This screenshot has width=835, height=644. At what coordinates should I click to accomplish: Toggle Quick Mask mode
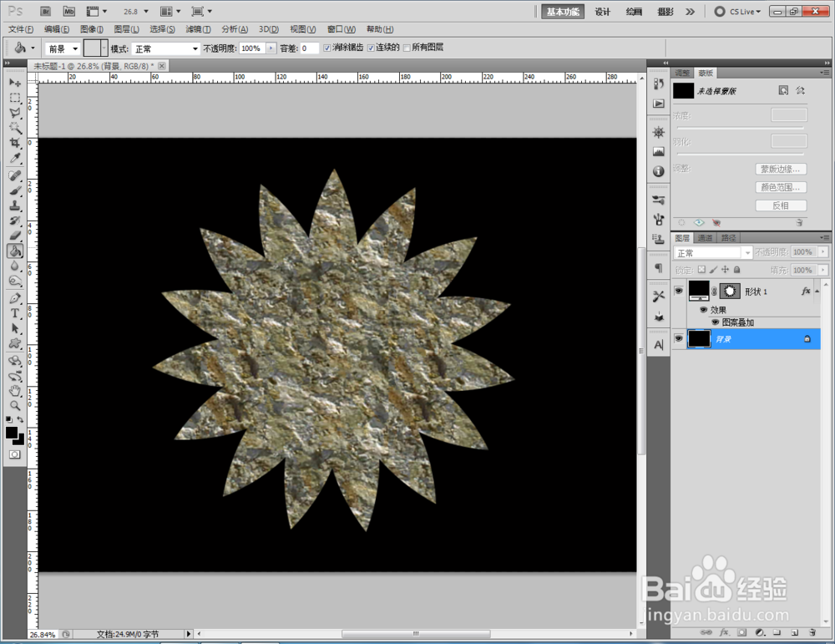click(x=15, y=454)
